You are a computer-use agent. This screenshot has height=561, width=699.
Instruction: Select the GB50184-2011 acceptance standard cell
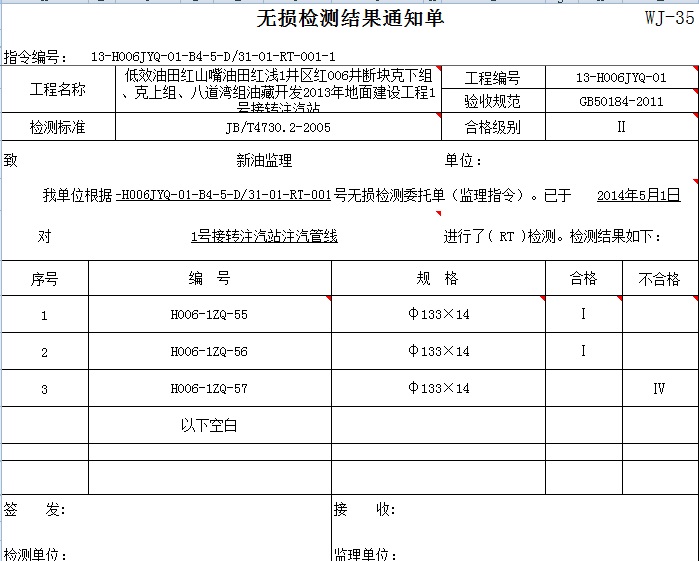(620, 101)
